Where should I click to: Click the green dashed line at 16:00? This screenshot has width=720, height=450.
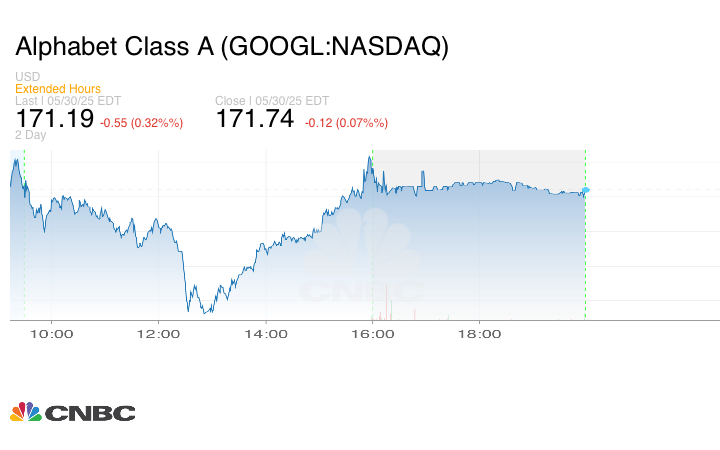tap(372, 250)
